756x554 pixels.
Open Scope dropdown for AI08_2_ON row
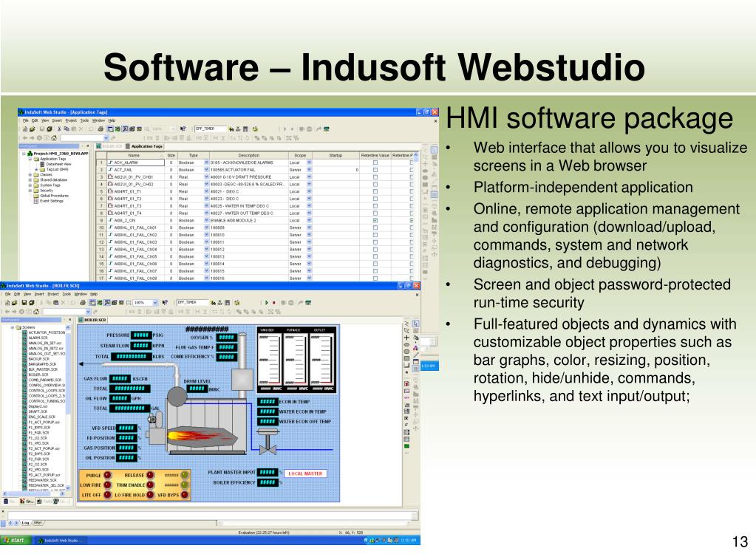coord(309,220)
